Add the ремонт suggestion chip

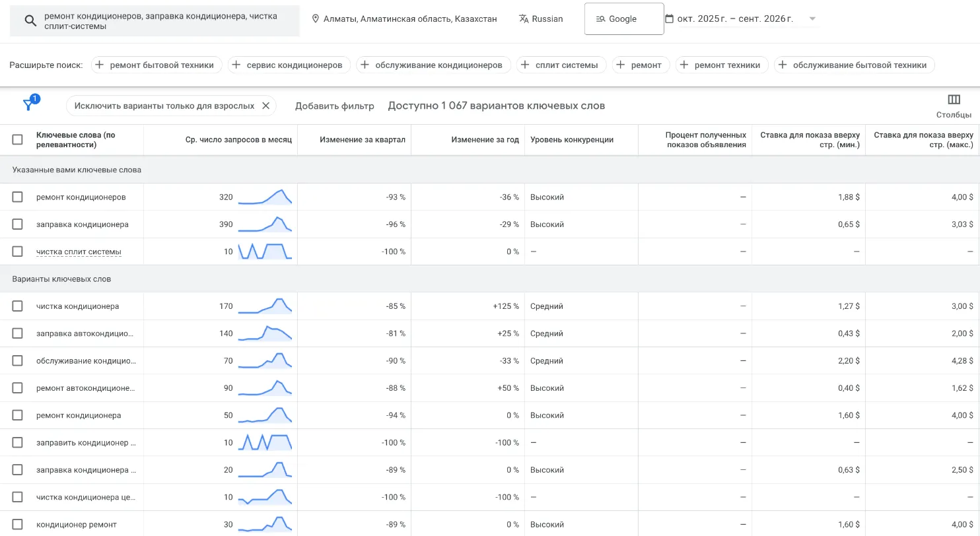tap(641, 65)
